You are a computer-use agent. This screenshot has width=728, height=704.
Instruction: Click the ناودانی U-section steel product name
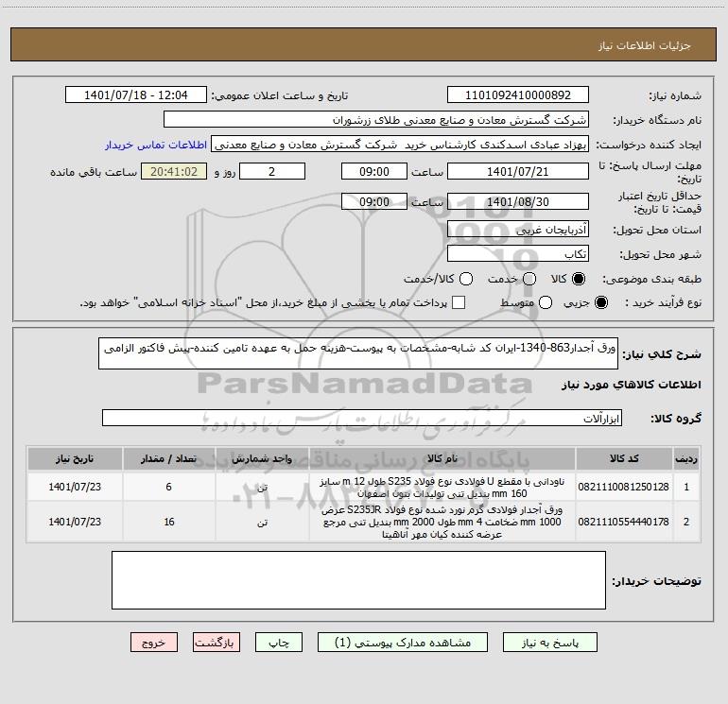point(442,488)
